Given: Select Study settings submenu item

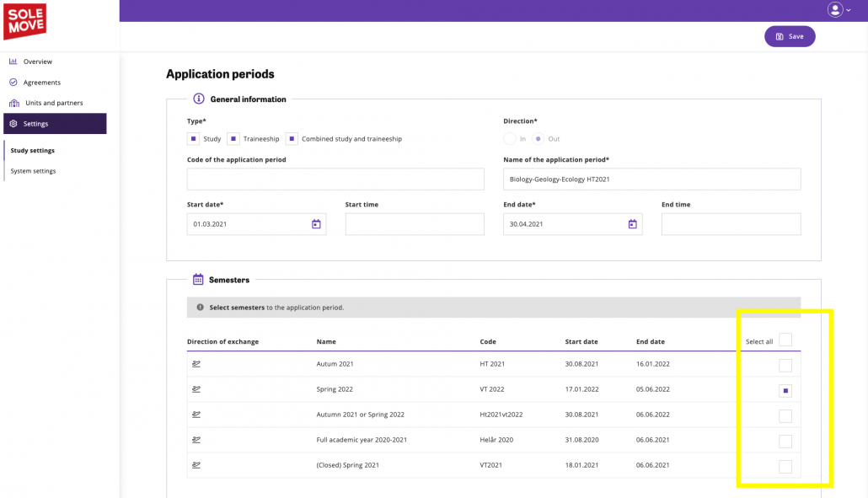Looking at the screenshot, I should (32, 151).
